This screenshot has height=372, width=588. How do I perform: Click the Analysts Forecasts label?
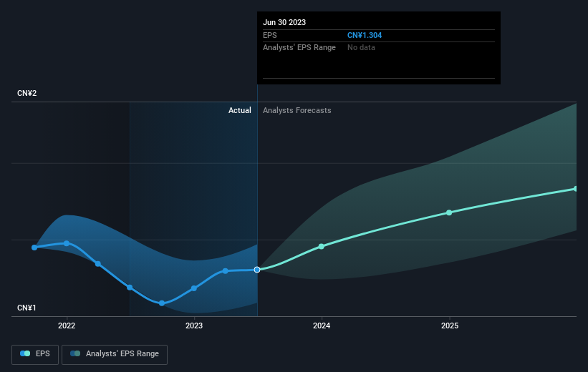pyautogui.click(x=297, y=110)
